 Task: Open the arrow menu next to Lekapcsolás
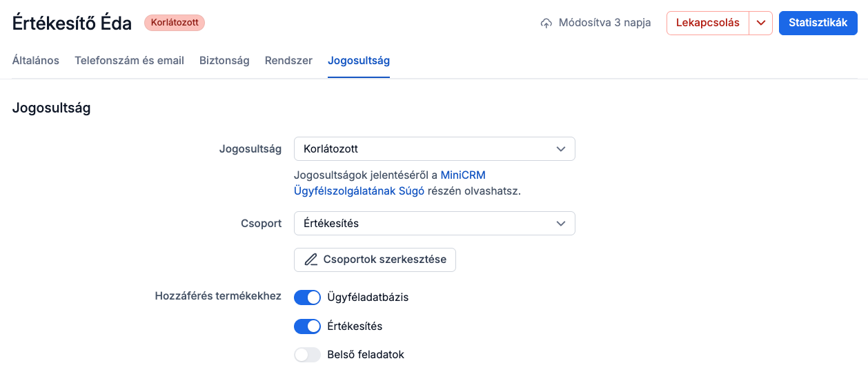coord(760,23)
